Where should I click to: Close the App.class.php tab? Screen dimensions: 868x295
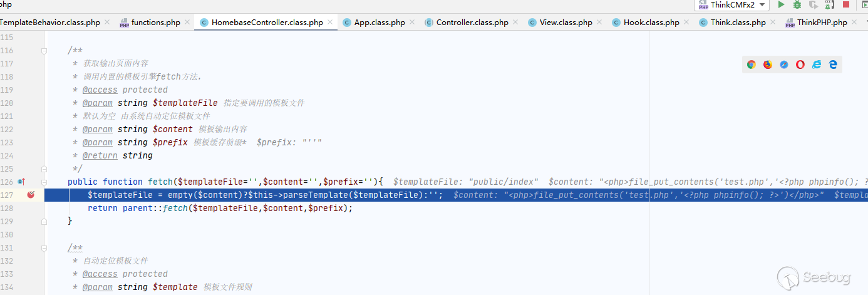pos(411,23)
